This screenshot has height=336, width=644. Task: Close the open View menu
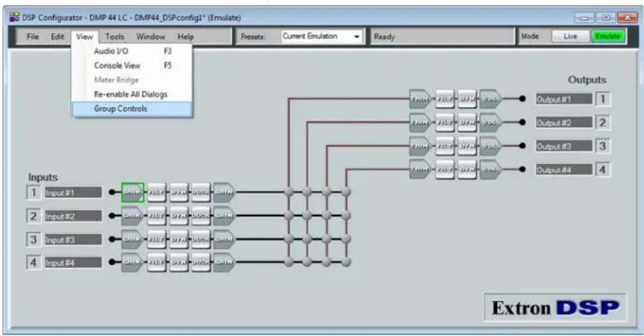click(84, 37)
